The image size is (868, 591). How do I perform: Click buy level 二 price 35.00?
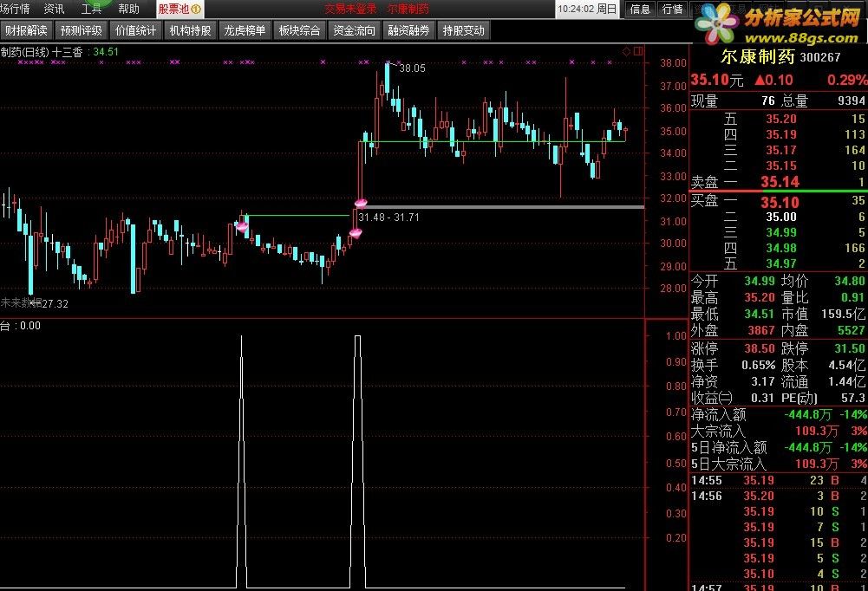tap(781, 217)
